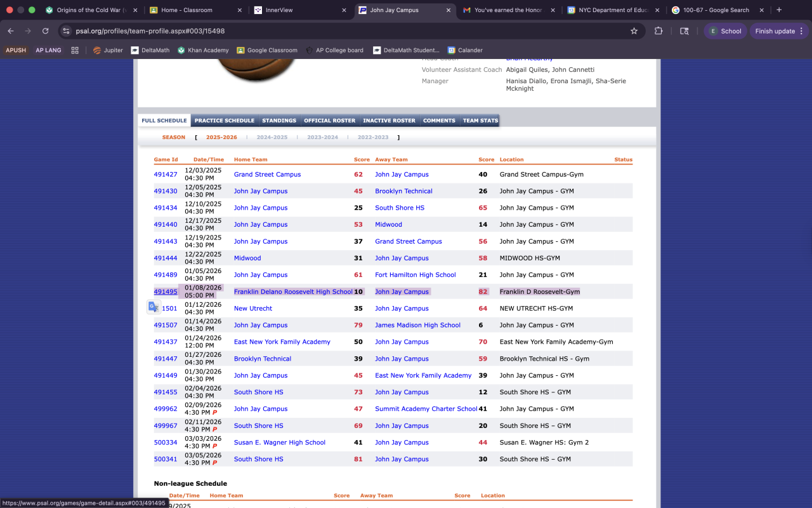Bookmark this page with the star icon
Viewport: 812px width, 508px height.
(x=634, y=31)
